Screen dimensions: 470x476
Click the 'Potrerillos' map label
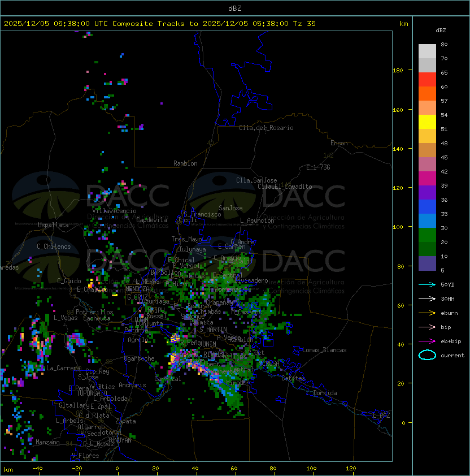(x=94, y=312)
